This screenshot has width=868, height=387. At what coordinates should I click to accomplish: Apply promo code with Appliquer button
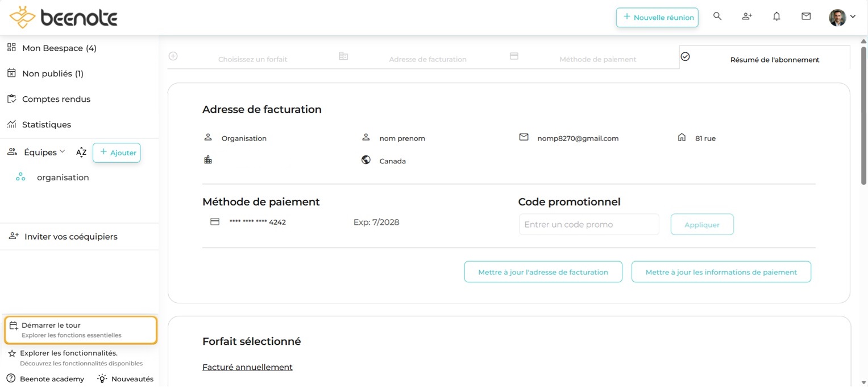[702, 224]
